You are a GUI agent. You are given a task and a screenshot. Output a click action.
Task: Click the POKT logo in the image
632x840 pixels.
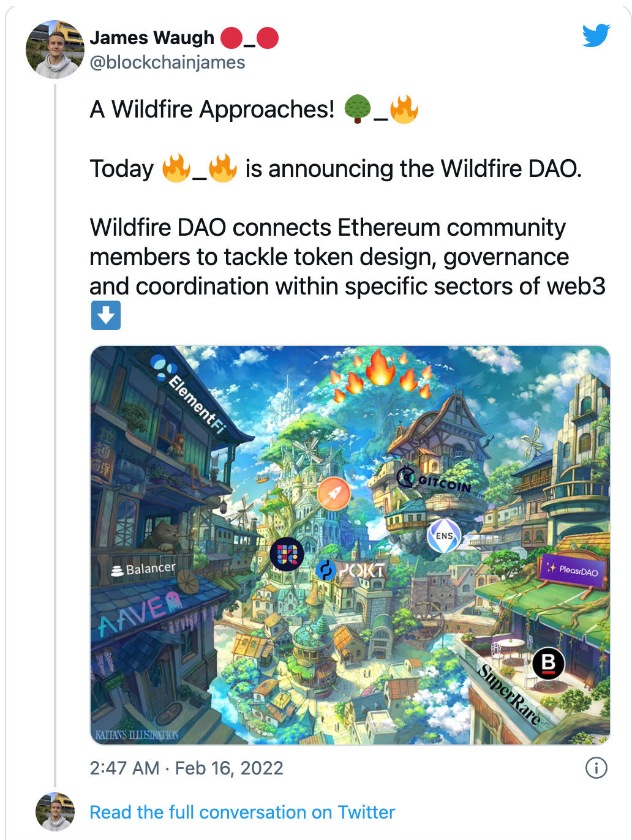[x=351, y=570]
